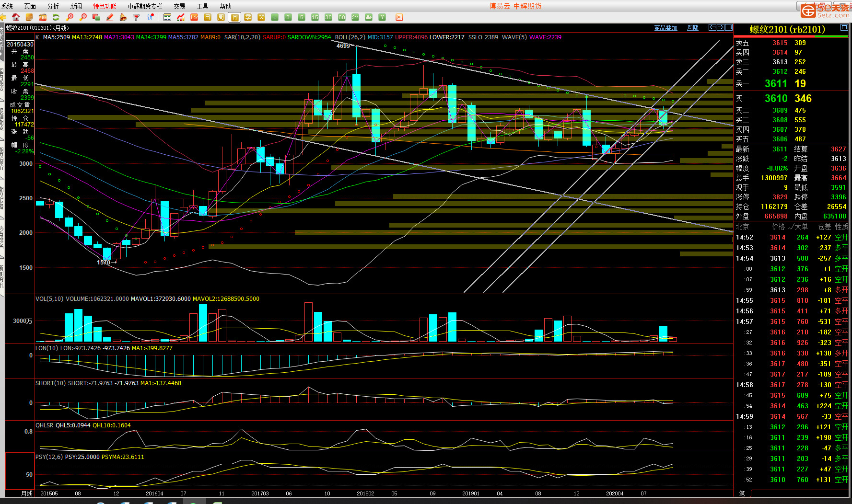This screenshot has width=852, height=504.
Task: Click the 螺纹2101 (rb2101) contract title
Action: tap(788, 29)
